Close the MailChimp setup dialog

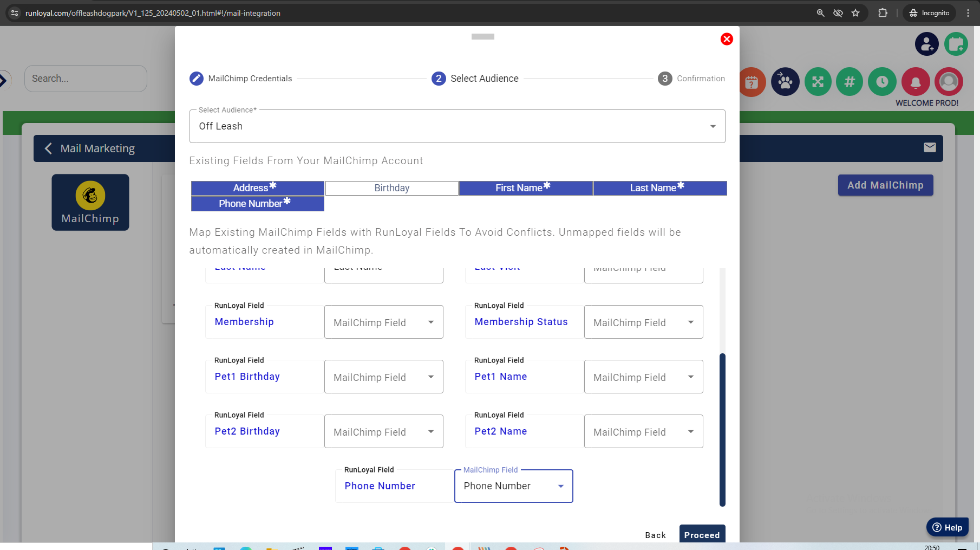coord(727,39)
